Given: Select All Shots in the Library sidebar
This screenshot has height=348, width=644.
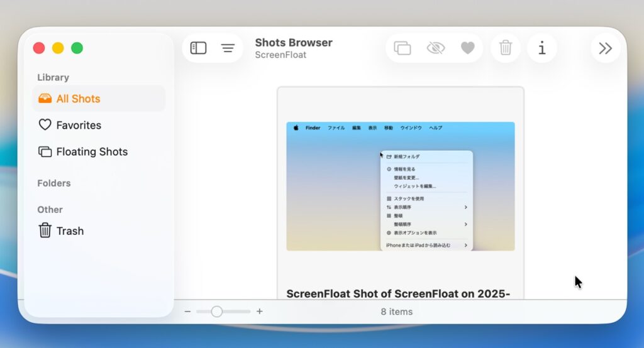Looking at the screenshot, I should point(78,99).
